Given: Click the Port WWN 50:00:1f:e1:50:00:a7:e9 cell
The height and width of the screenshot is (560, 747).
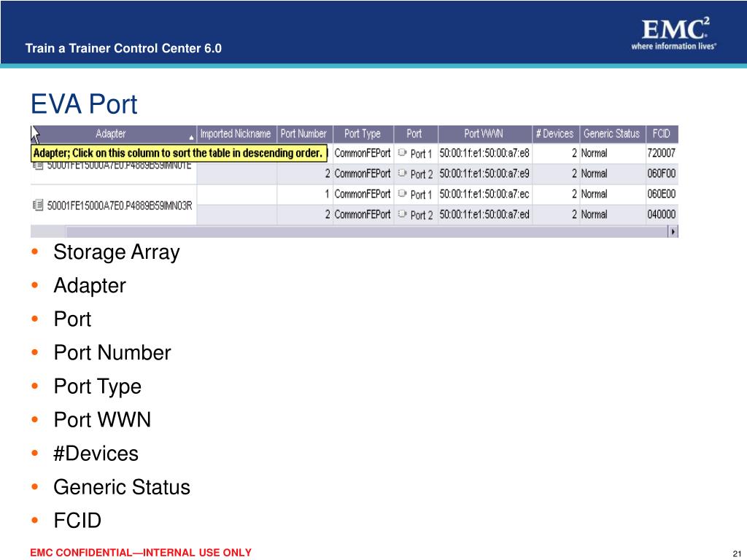Looking at the screenshot, I should coord(484,174).
